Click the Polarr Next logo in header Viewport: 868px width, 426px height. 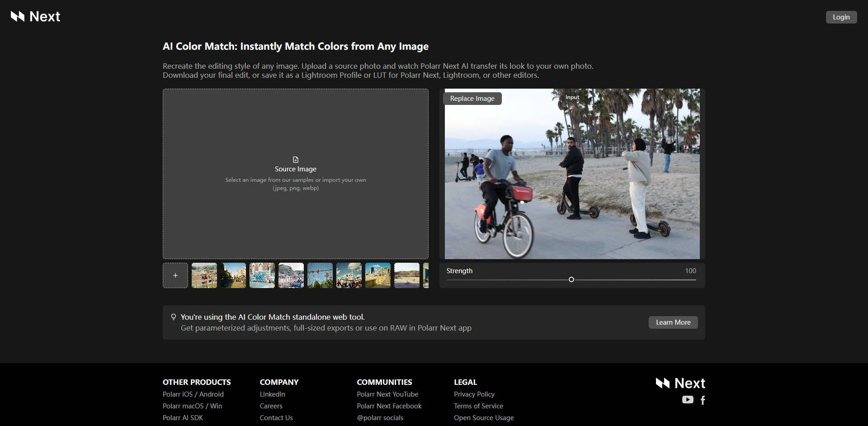[35, 17]
